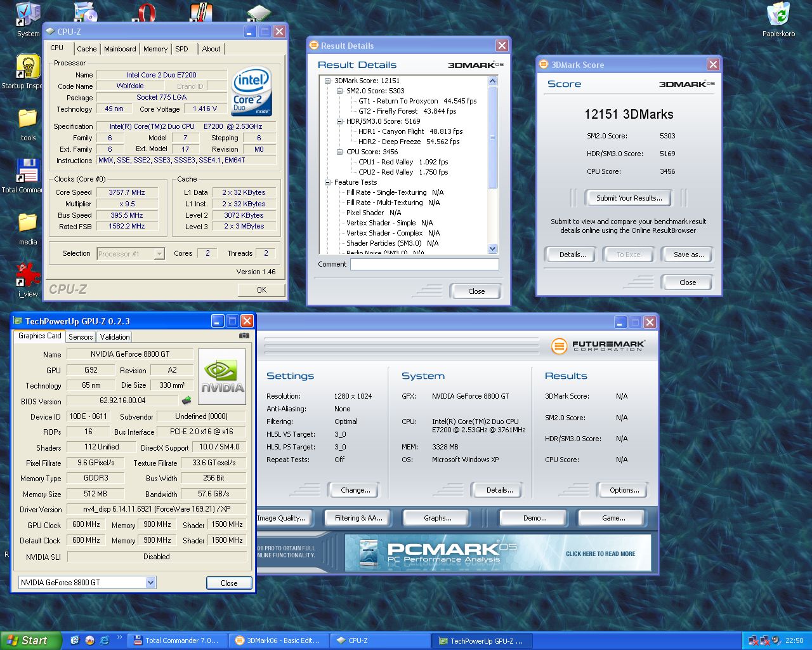Viewport: 812px width, 650px height.
Task: Open the Startup Inspector lightbulb icon
Action: coord(28,67)
